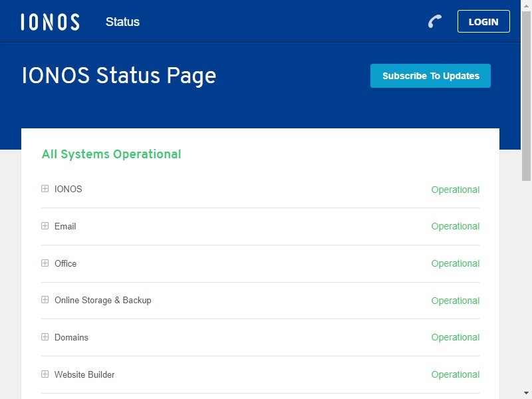Click the All Systems Operational heading

(111, 154)
